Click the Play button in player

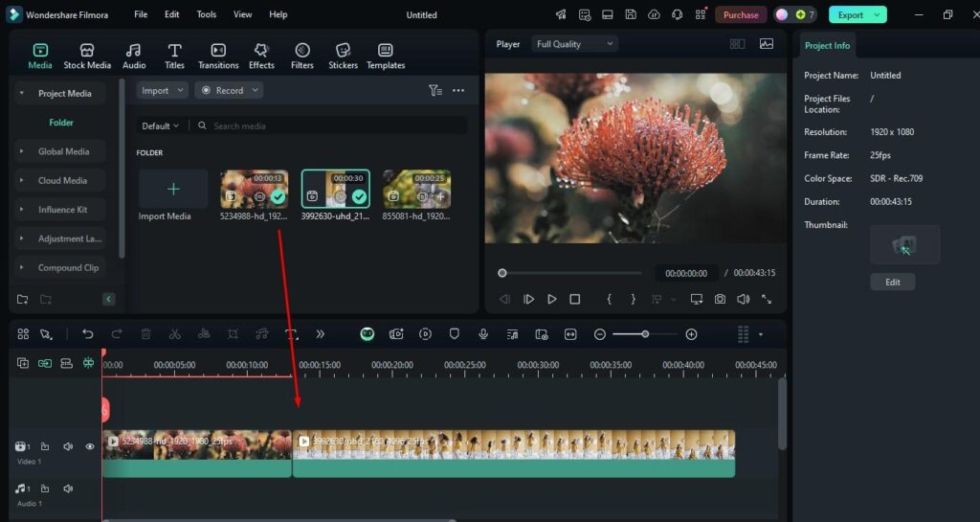click(x=552, y=300)
